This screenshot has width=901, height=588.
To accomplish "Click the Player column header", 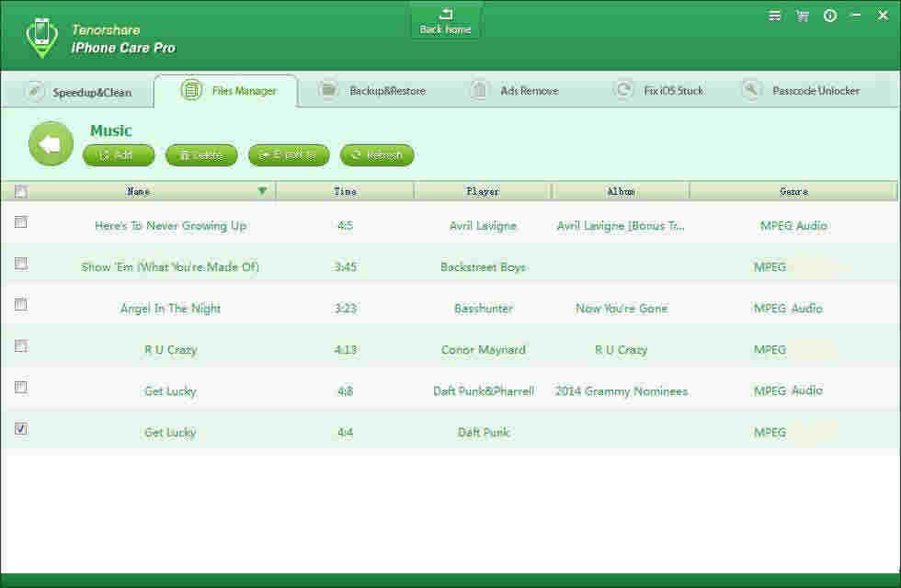I will (483, 191).
